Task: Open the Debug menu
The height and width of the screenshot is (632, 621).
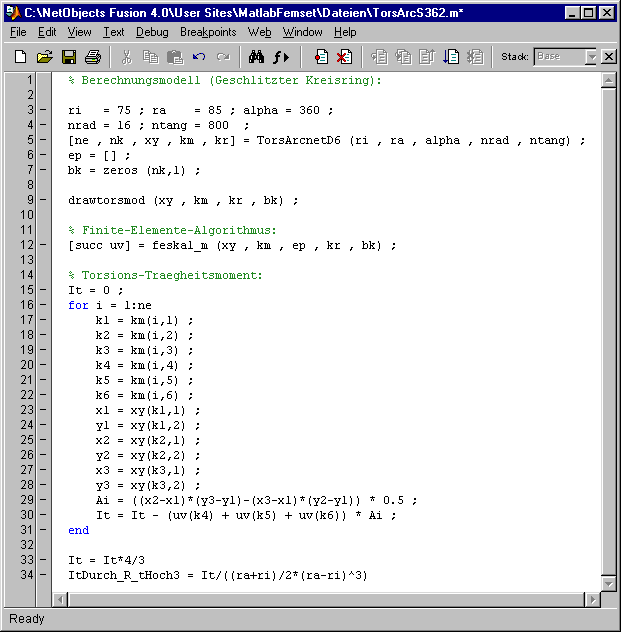Action: click(152, 32)
